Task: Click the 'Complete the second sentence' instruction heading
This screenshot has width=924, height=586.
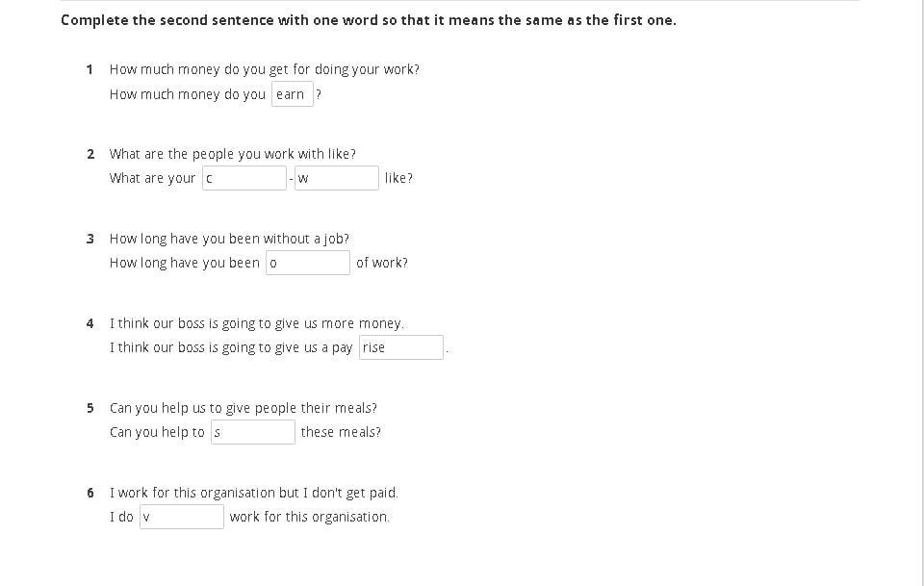Action: (x=368, y=19)
